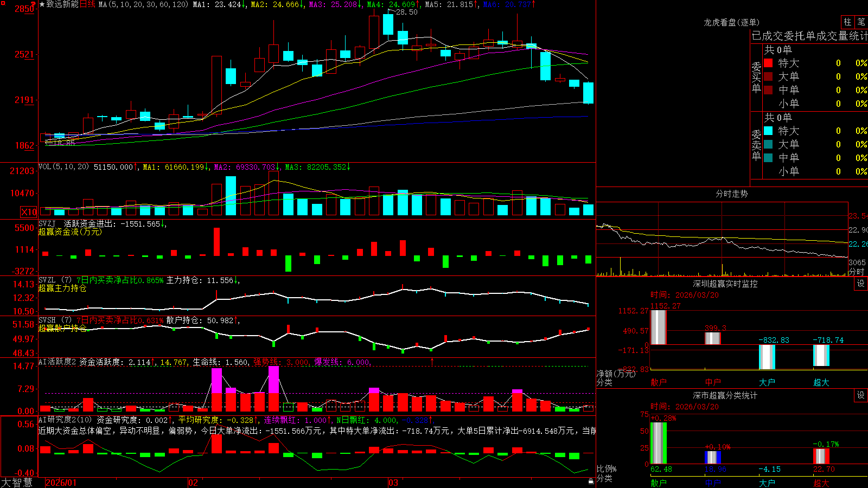Click 超赢主力持仓 label
Viewport: 868px width, 488px height.
(62, 288)
